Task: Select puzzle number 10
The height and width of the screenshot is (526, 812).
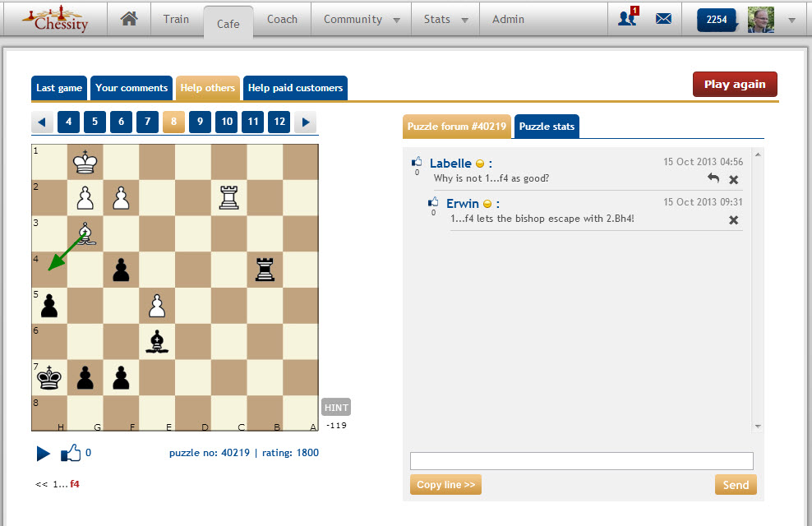Action: (226, 122)
